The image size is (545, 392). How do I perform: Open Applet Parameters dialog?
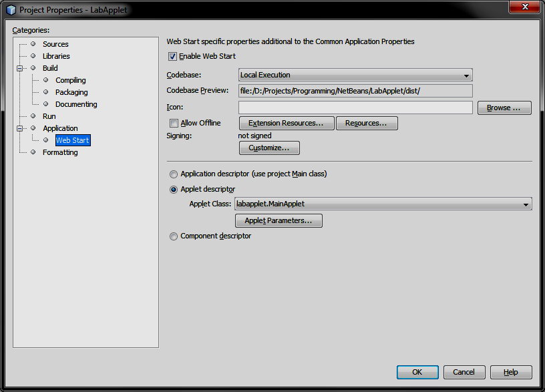point(279,220)
